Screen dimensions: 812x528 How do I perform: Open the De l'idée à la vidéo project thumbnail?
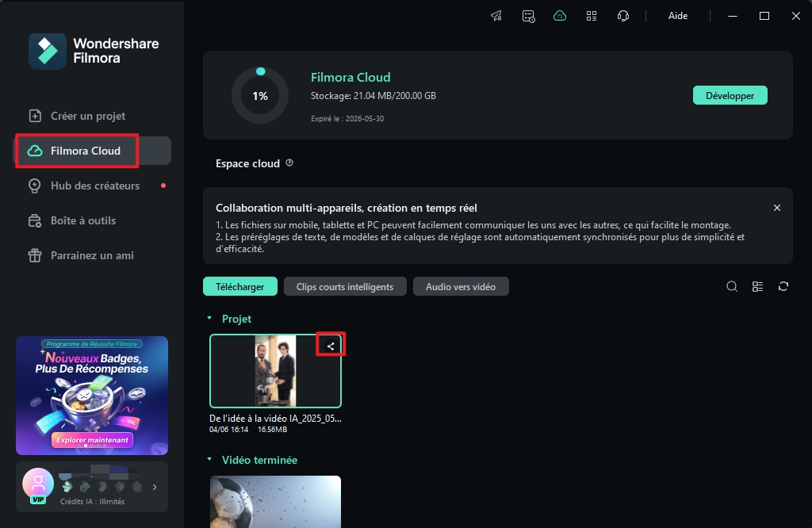[x=275, y=371]
